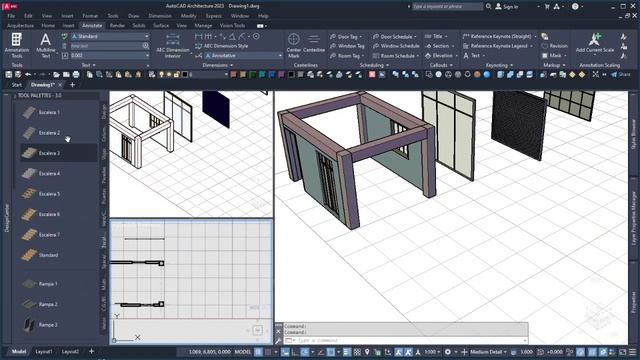Open the Annotation Tools palette button
Viewport: 640px width, 360px height.
16,45
